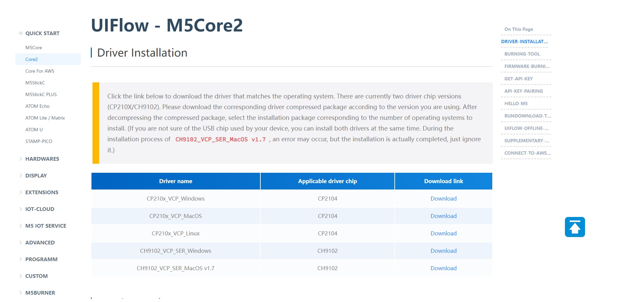This screenshot has width=644, height=302.
Task: Jump to the GET-API-KEY section
Action: click(518, 79)
